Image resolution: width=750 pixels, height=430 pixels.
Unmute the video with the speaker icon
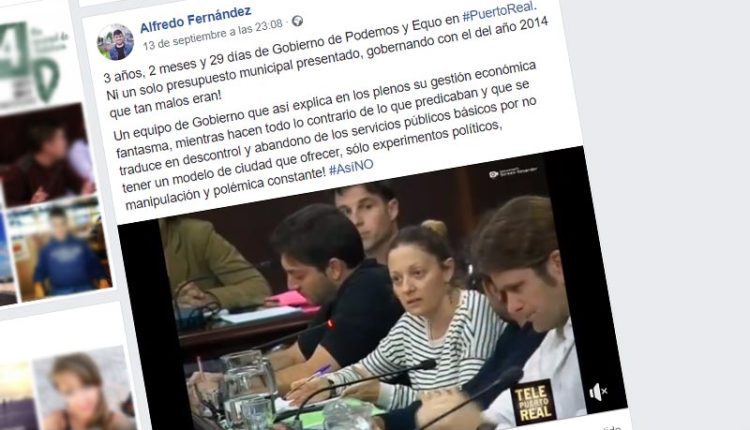[597, 392]
